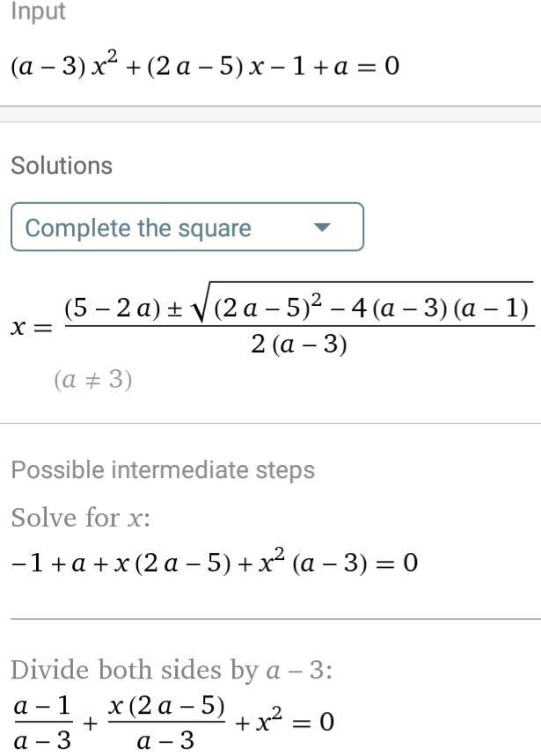Tap the Input section label

click(x=39, y=12)
